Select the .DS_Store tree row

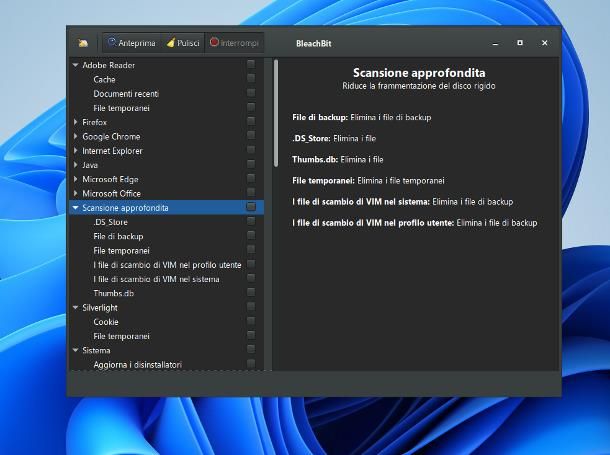[x=167, y=222]
